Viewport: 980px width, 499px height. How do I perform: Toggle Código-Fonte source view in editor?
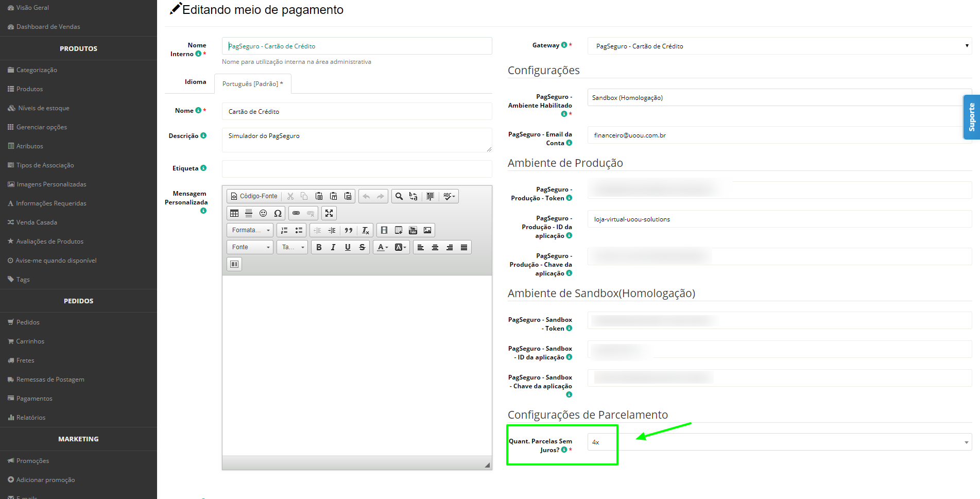click(x=254, y=196)
